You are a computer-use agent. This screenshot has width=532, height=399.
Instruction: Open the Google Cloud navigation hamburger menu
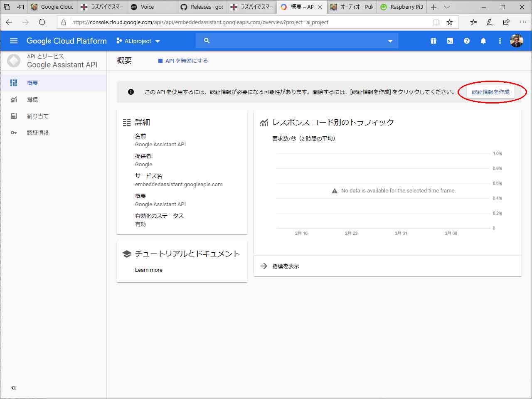14,41
